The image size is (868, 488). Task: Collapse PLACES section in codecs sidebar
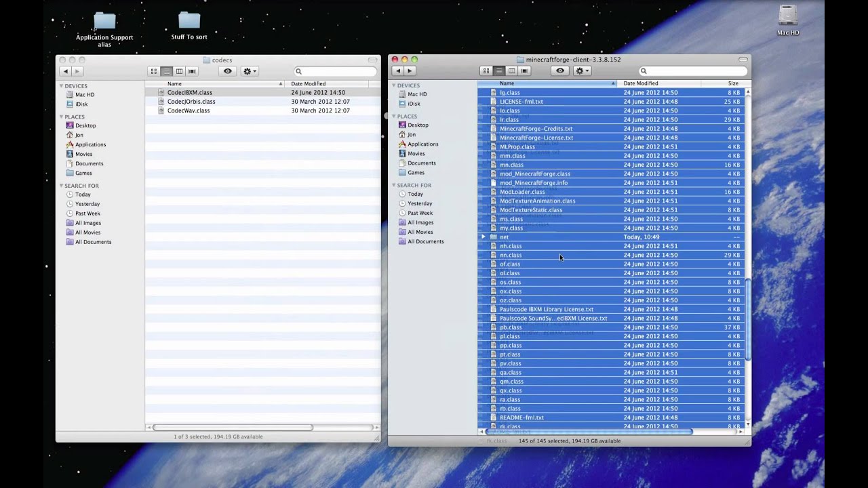(x=62, y=117)
